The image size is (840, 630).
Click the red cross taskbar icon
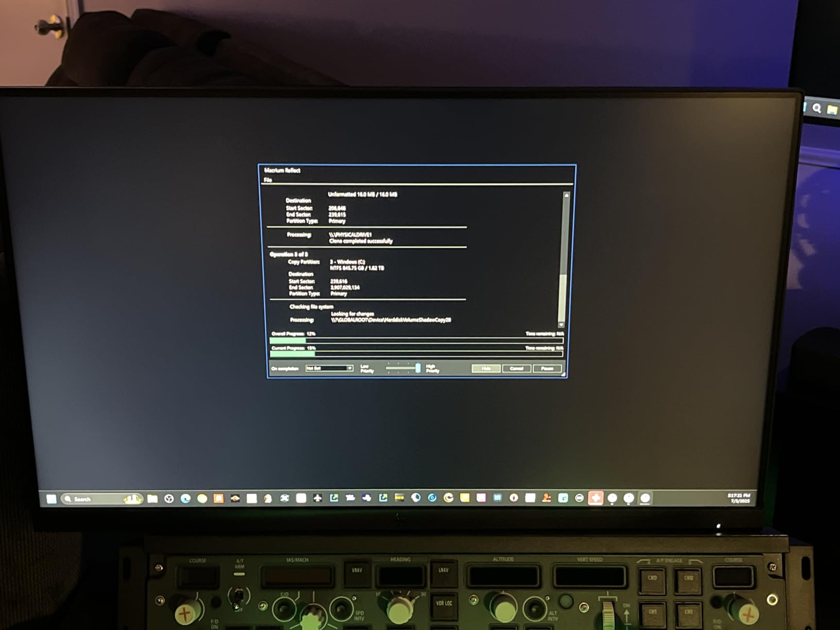click(x=596, y=498)
